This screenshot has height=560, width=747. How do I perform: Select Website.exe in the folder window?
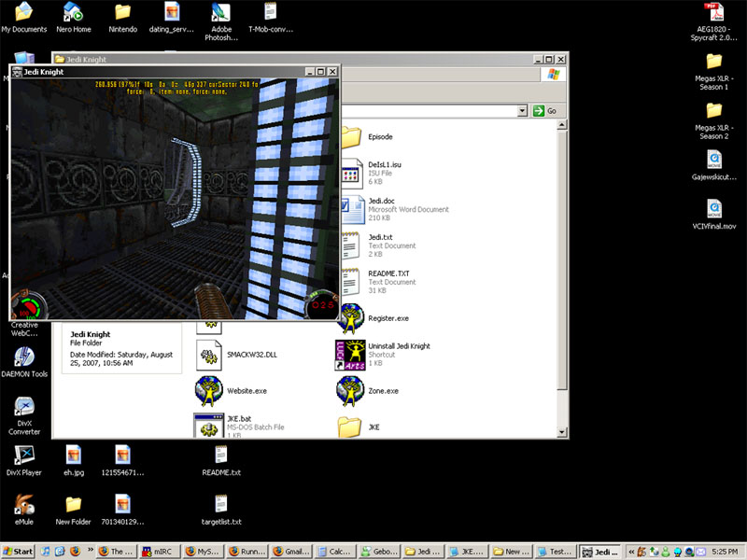pos(232,391)
